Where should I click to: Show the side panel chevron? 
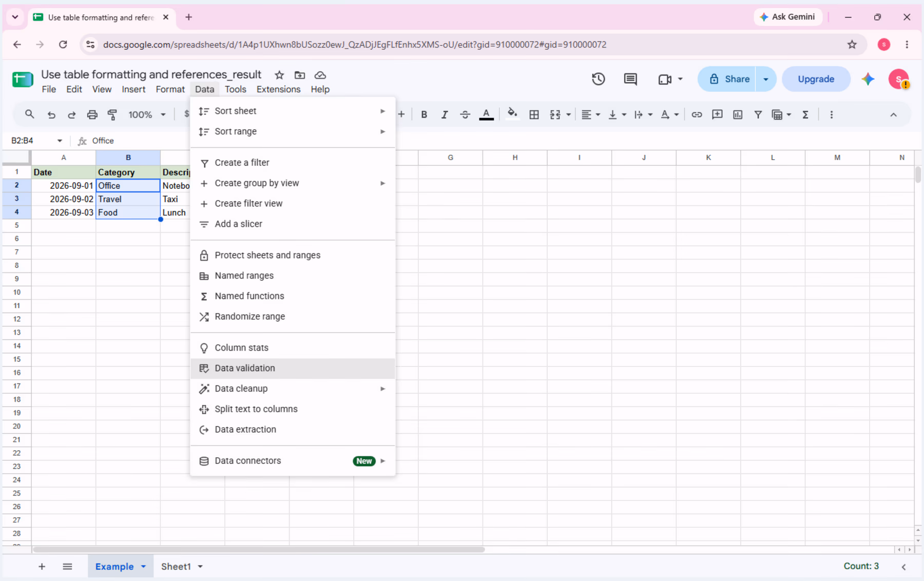point(903,567)
